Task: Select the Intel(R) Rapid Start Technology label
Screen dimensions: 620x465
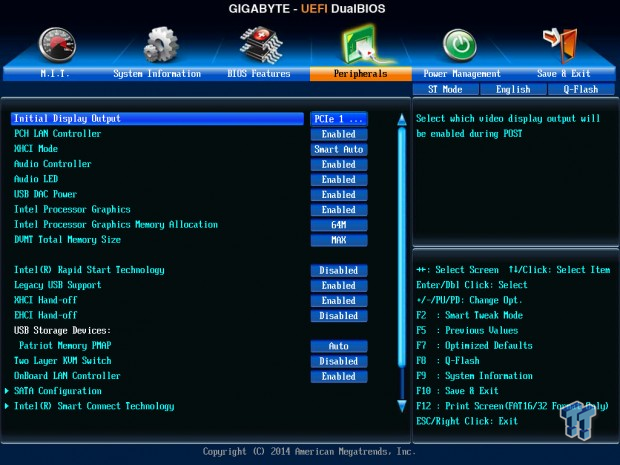Action: click(89, 270)
